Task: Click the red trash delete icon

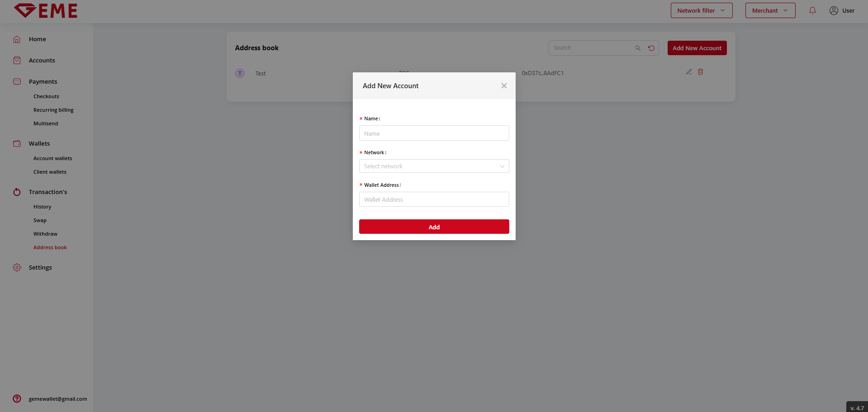Action: coord(700,72)
